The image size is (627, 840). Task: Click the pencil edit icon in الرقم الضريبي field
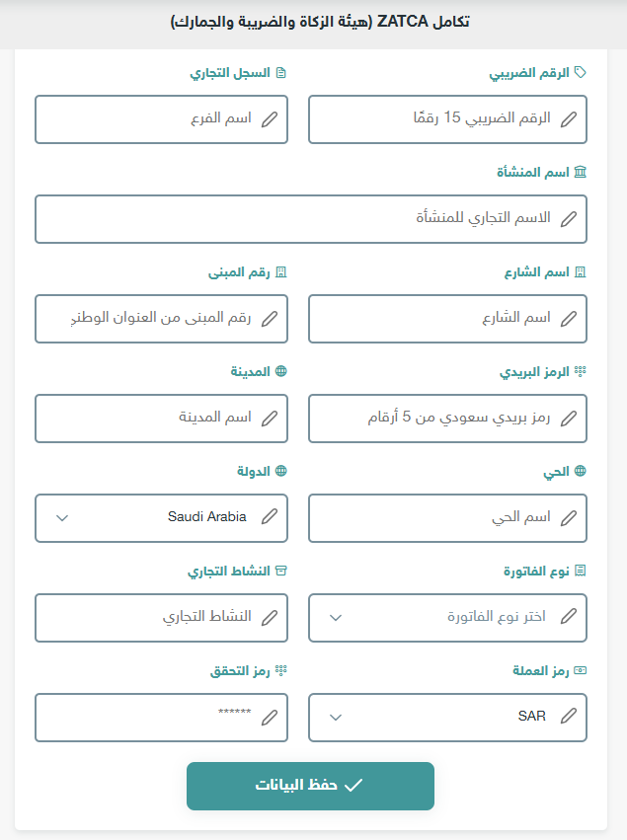(x=570, y=118)
